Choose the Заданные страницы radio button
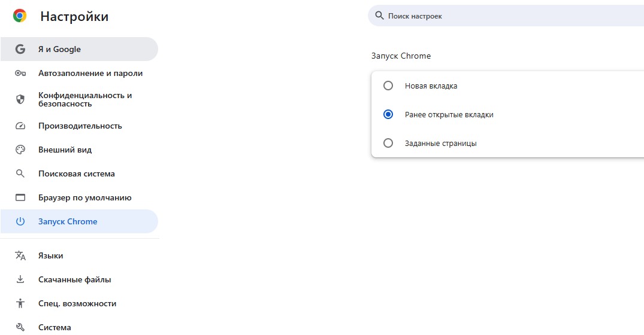 [388, 144]
